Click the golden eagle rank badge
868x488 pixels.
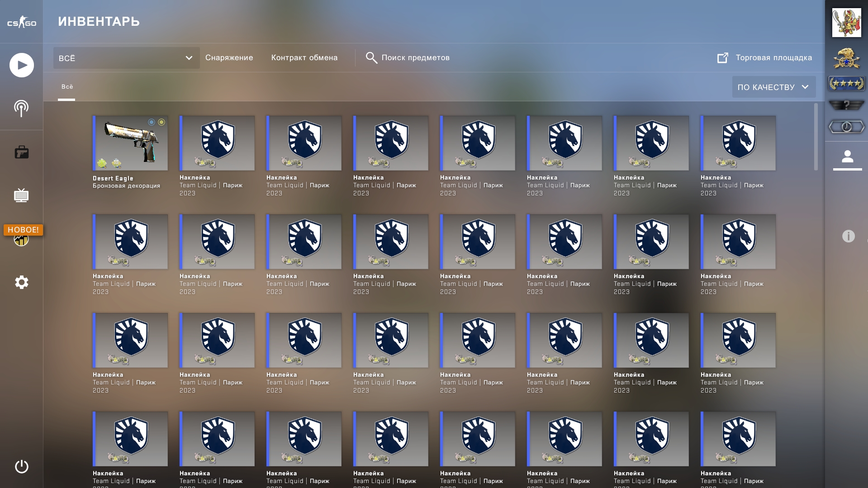click(x=846, y=58)
